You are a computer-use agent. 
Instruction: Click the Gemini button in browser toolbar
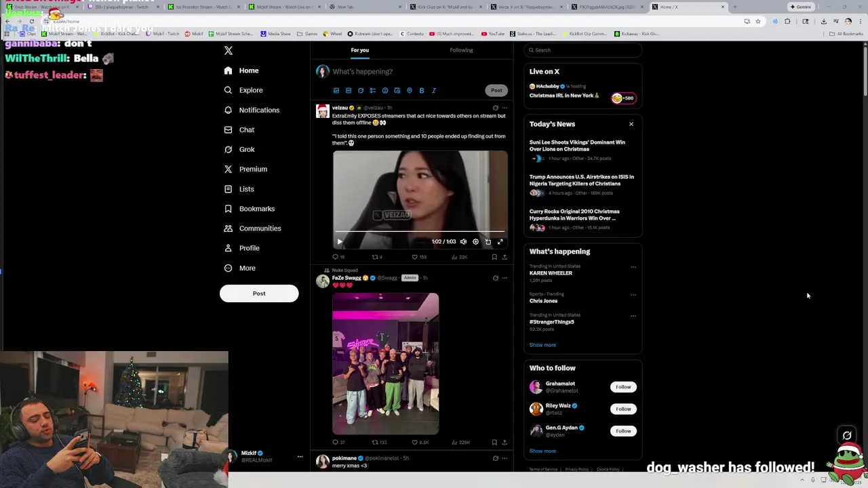[x=801, y=7]
